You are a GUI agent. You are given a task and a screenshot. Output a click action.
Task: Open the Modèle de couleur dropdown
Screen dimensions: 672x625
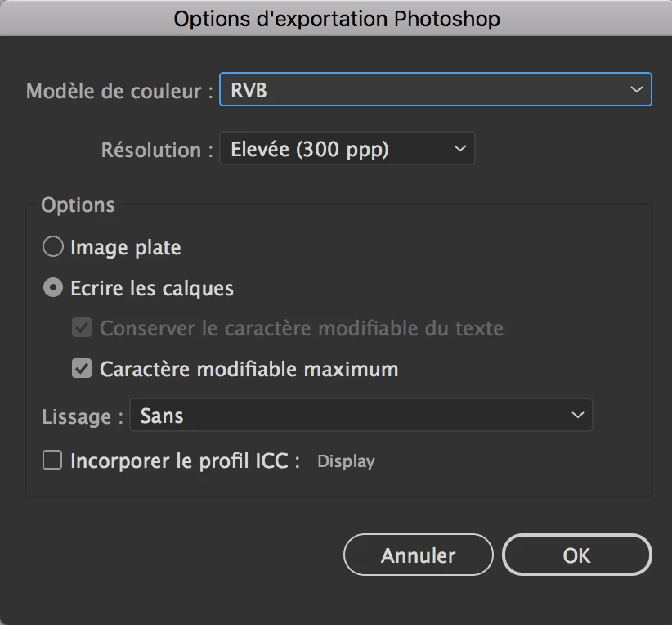coord(433,90)
